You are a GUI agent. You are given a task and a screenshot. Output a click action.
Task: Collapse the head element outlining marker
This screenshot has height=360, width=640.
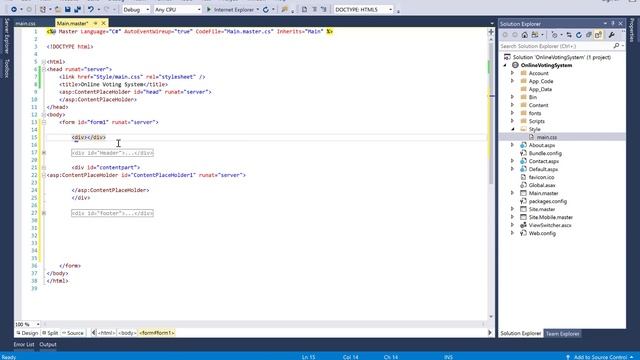[44, 69]
